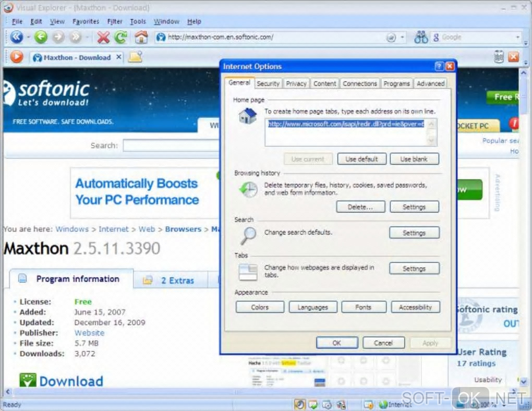Click the Delete... browsing history button
532x411 pixels.
coord(360,207)
